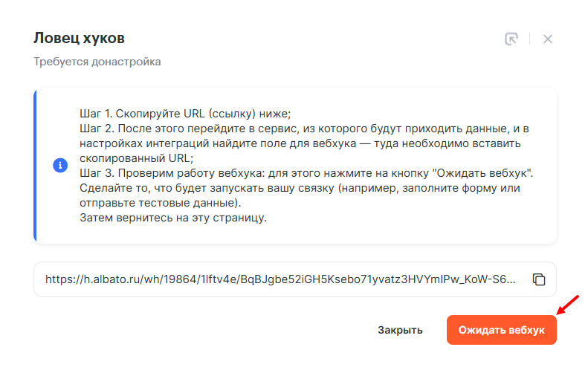Click the "Шаг 3. Проверим работу вебхука" line

[307, 173]
